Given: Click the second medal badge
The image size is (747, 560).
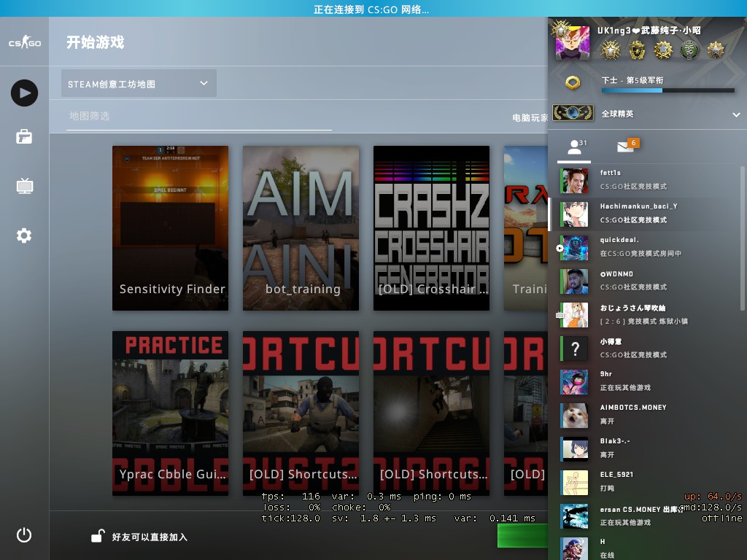Looking at the screenshot, I should (637, 50).
